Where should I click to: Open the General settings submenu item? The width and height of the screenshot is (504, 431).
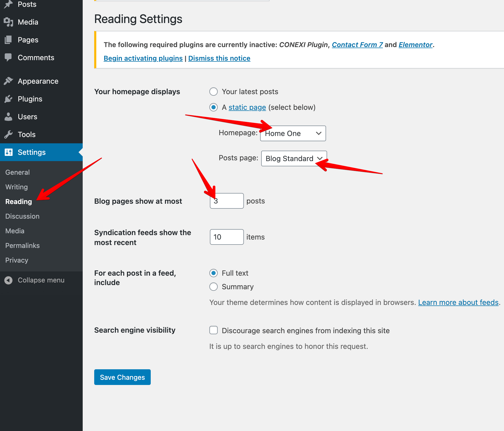[17, 172]
